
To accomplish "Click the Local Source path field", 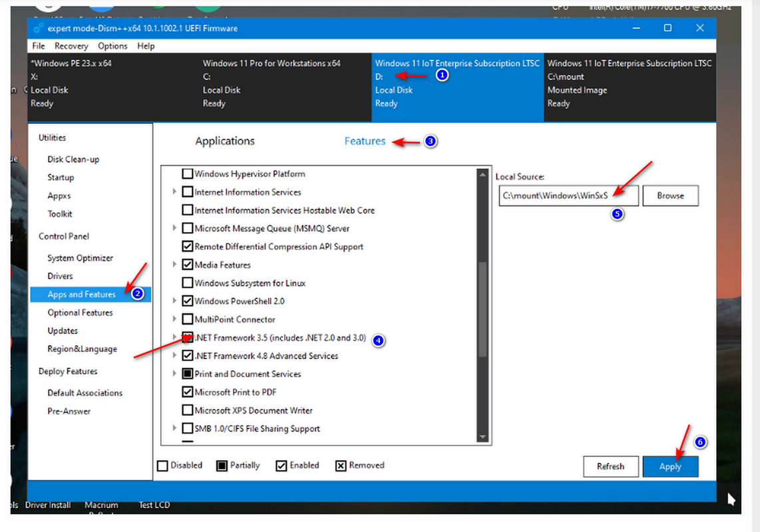I will [568, 196].
